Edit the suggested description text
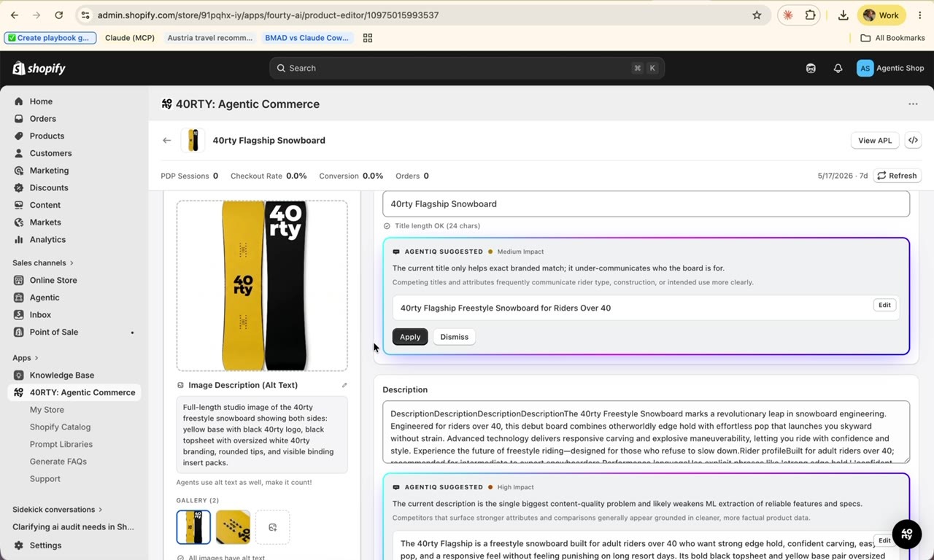The height and width of the screenshot is (560, 934). (884, 540)
